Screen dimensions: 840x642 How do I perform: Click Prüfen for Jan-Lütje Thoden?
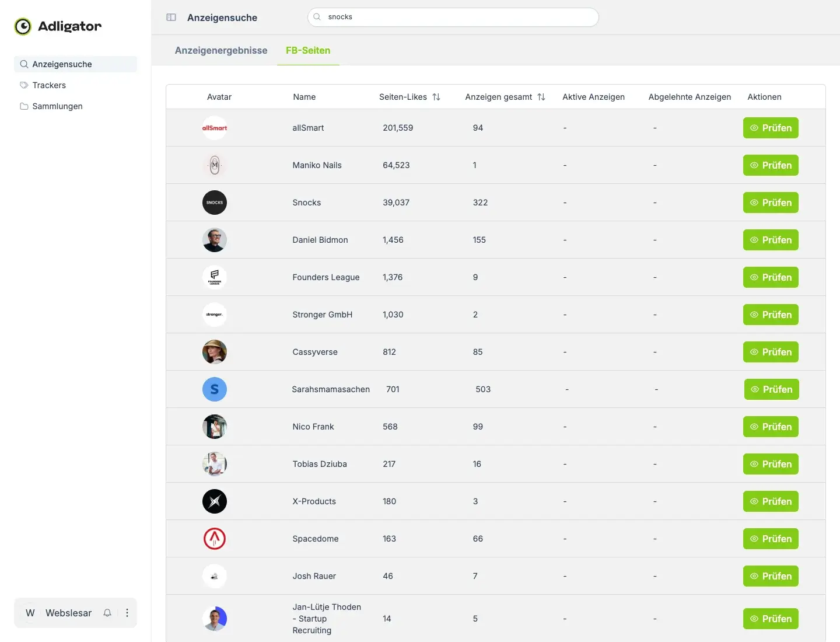tap(771, 619)
